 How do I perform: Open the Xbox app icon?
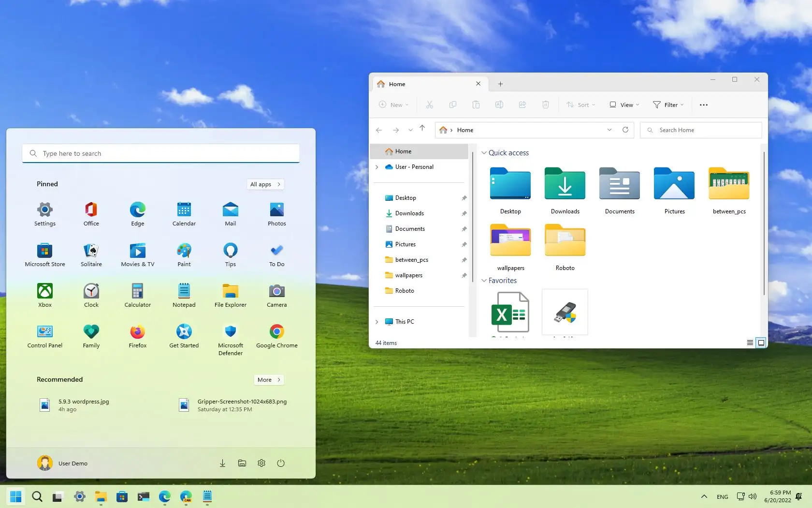click(x=45, y=291)
